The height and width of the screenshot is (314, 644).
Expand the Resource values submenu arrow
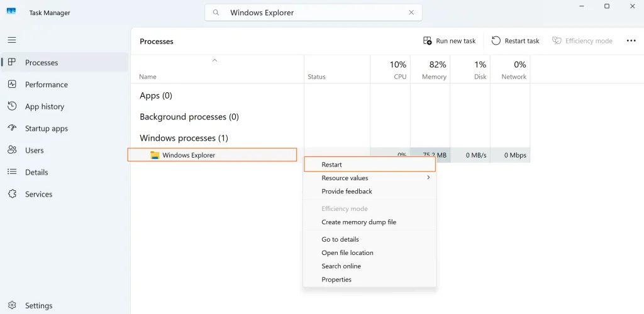click(428, 178)
